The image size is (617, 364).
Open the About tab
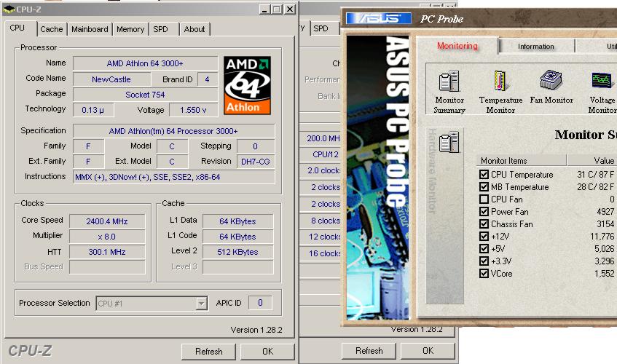tap(194, 29)
